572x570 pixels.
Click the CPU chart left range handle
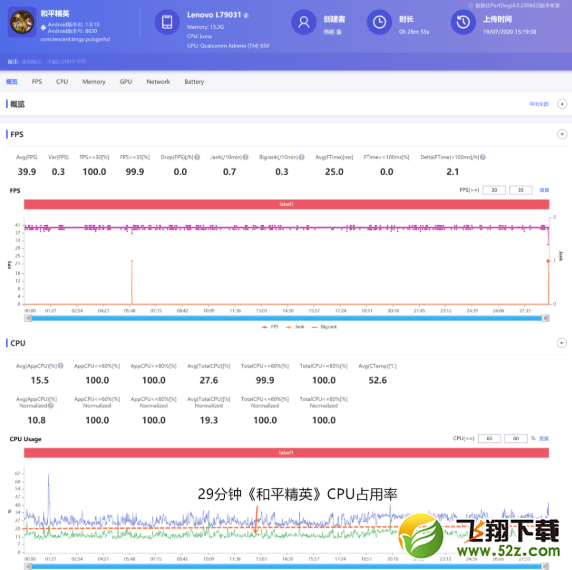coord(28,566)
